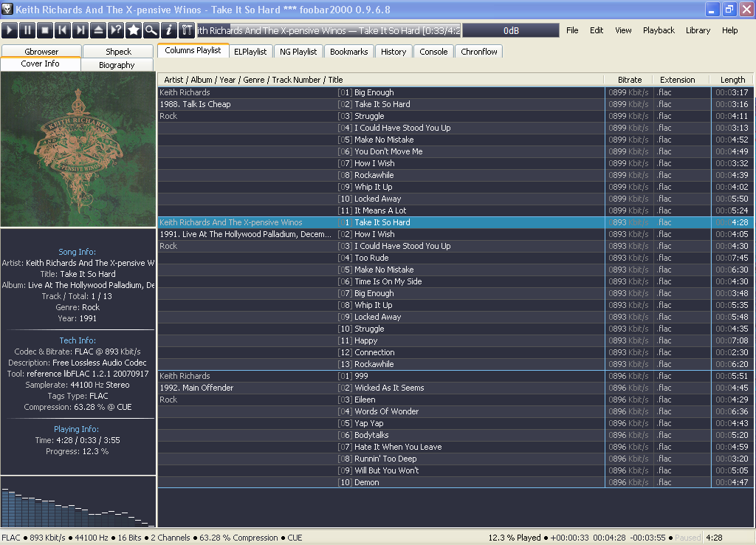This screenshot has height=545, width=756.
Task: Switch to the Shpeck tab
Action: [x=118, y=51]
